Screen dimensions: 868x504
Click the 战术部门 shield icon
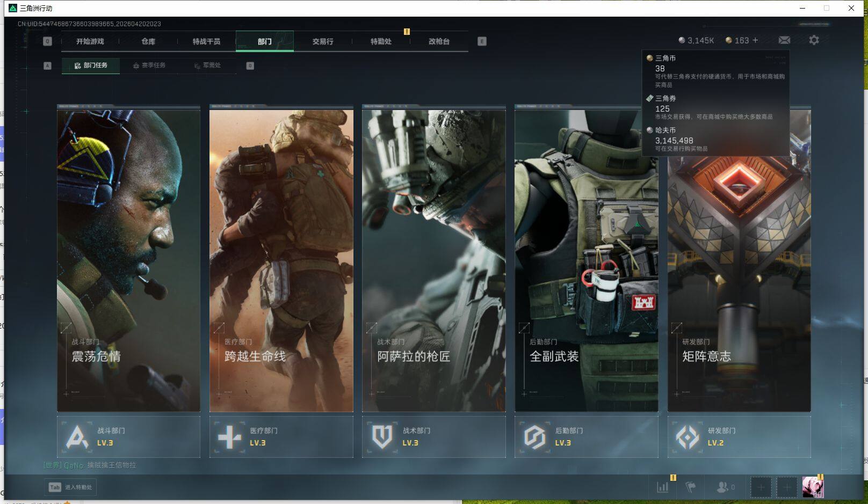(x=382, y=437)
